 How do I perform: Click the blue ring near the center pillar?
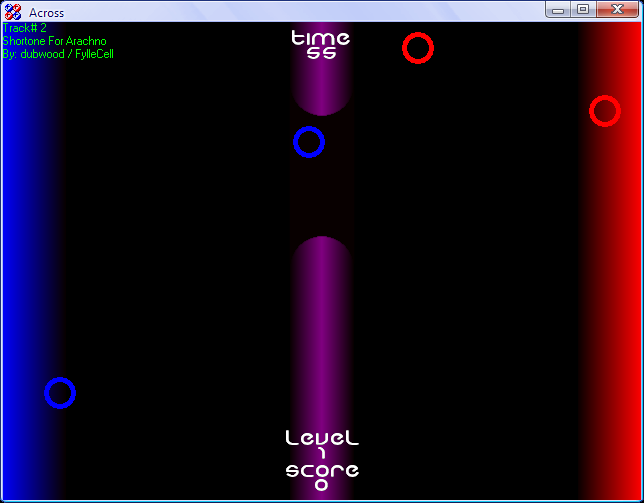pos(309,143)
